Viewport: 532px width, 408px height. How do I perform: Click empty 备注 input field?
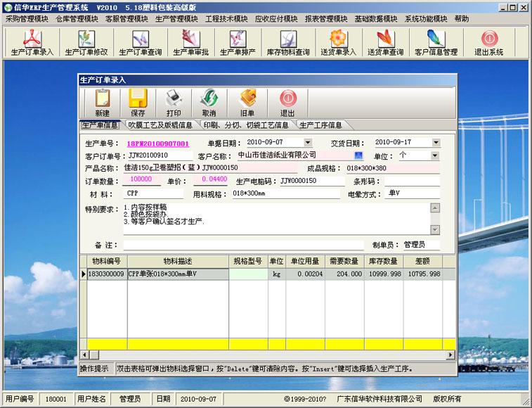[243, 245]
